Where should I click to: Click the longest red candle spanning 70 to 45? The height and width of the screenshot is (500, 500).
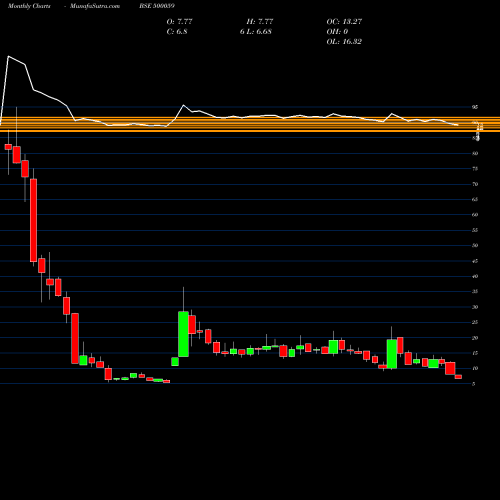(33, 220)
